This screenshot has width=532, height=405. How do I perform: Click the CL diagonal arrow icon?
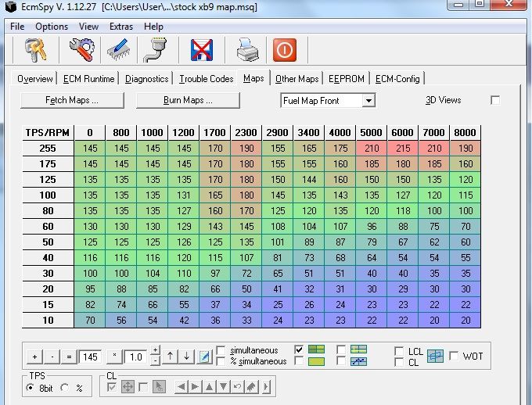(x=251, y=387)
